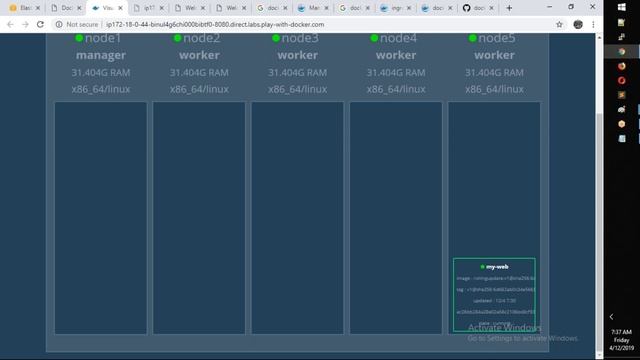This screenshot has width=640, height=360.
Task: Select the 'node3' heading
Action: 300,38
